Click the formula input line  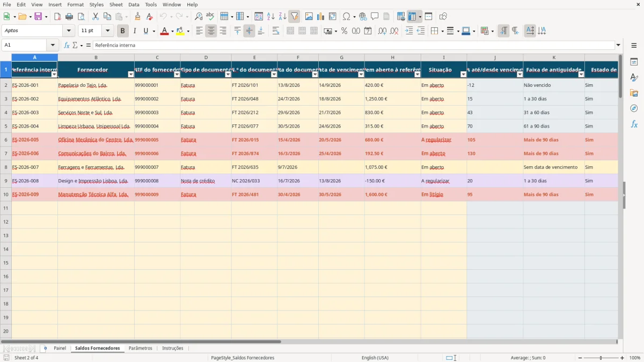(x=353, y=45)
